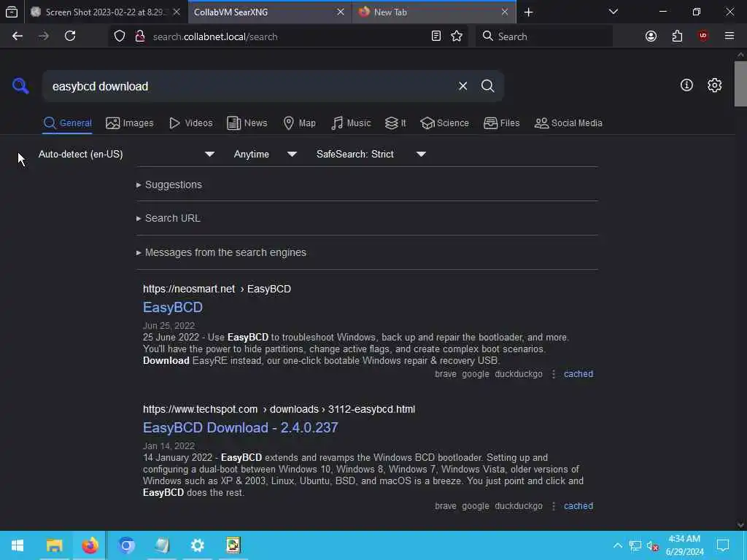Show site security lock info

pyautogui.click(x=140, y=36)
